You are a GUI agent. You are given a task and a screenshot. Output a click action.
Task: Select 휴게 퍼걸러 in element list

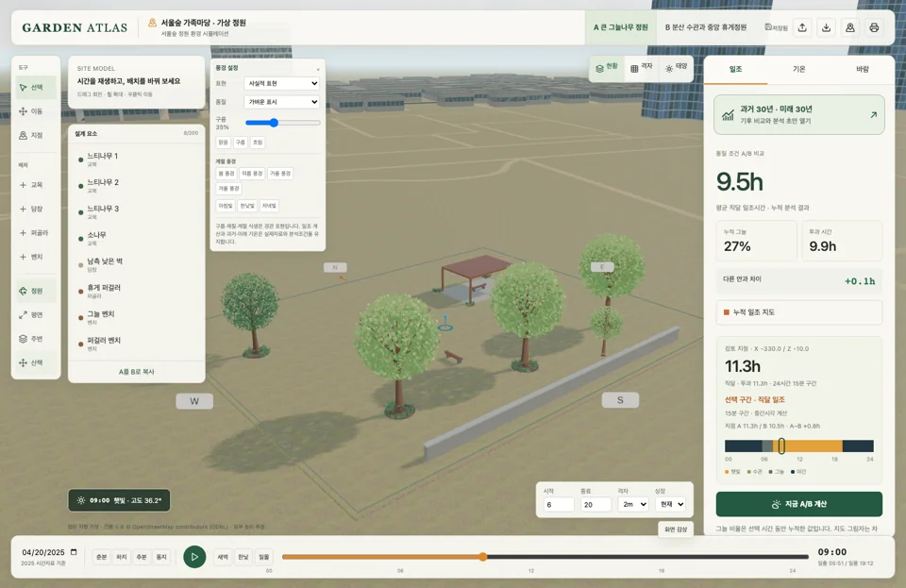(x=136, y=291)
